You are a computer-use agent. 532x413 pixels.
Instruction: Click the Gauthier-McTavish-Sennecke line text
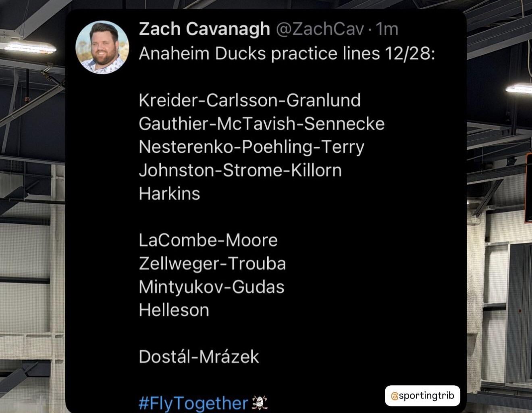(262, 124)
